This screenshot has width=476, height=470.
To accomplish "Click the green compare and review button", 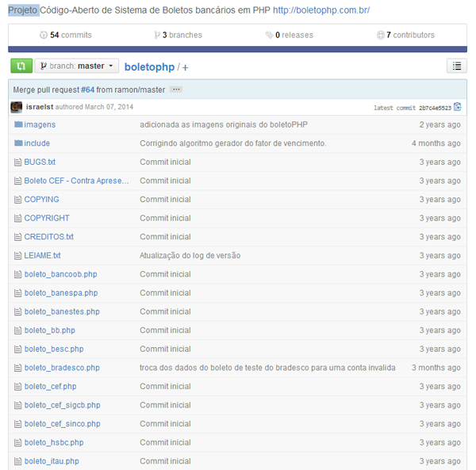I will tap(21, 66).
